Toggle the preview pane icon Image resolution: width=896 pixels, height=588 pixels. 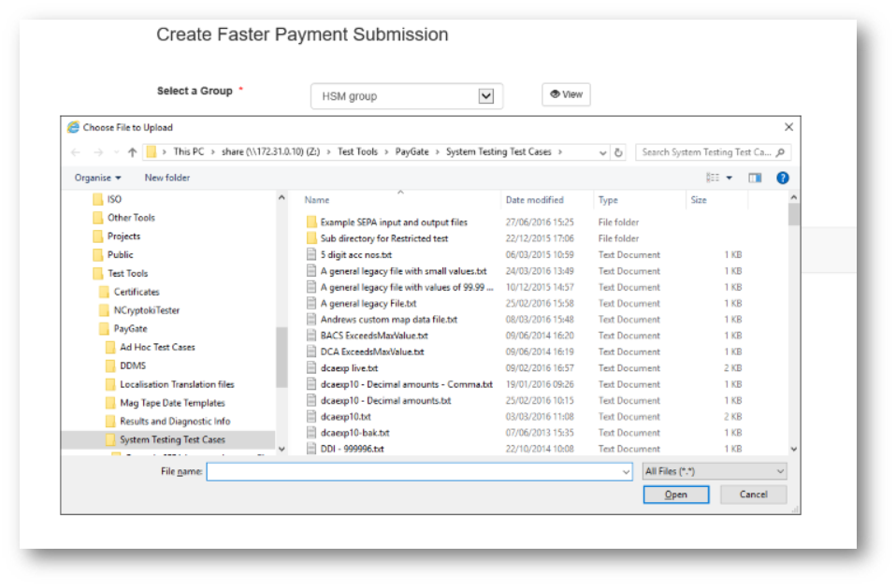[x=755, y=178]
